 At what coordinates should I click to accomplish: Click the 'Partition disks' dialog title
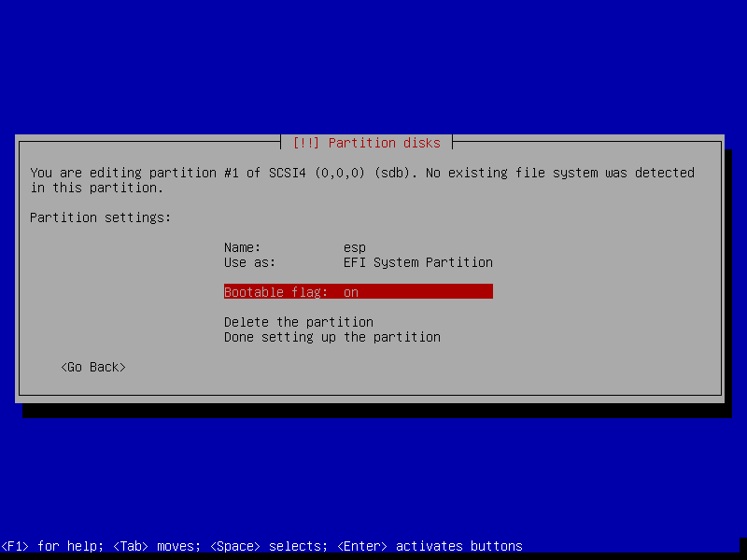384,143
